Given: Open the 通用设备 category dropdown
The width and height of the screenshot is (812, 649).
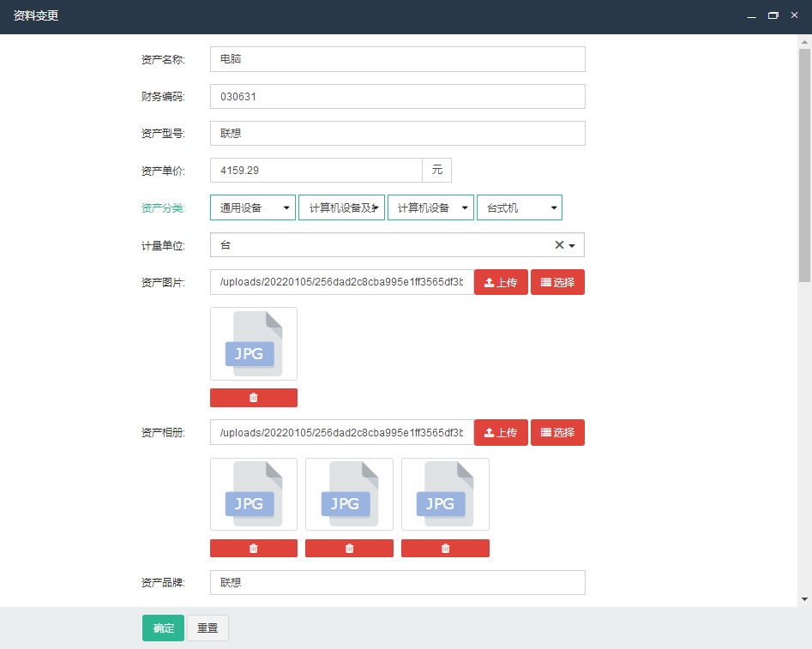Looking at the screenshot, I should [253, 207].
